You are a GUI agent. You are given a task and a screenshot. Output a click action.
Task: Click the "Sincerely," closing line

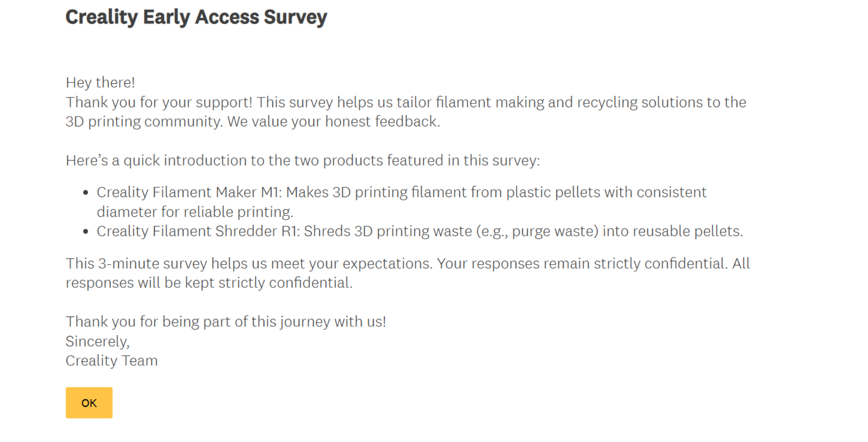click(97, 341)
